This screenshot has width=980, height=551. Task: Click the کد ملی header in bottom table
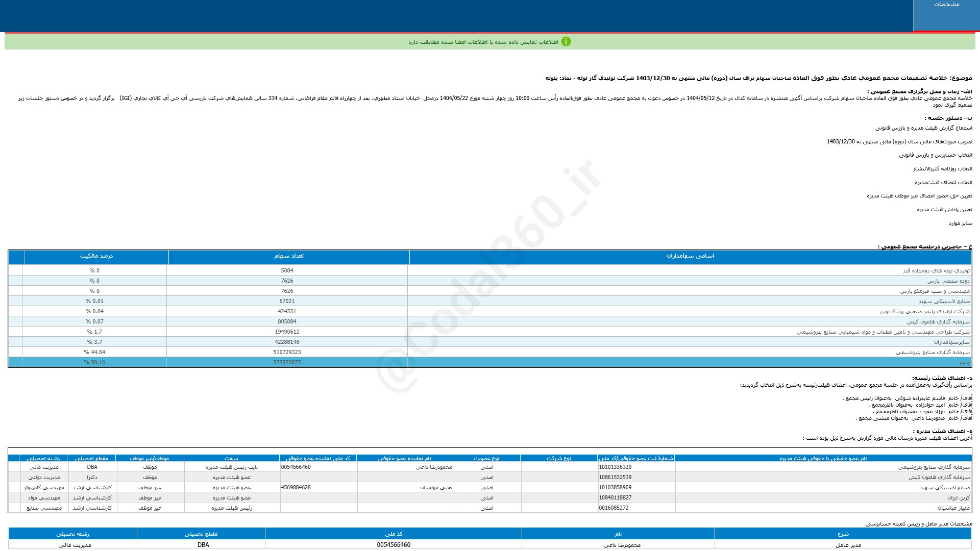click(393, 534)
